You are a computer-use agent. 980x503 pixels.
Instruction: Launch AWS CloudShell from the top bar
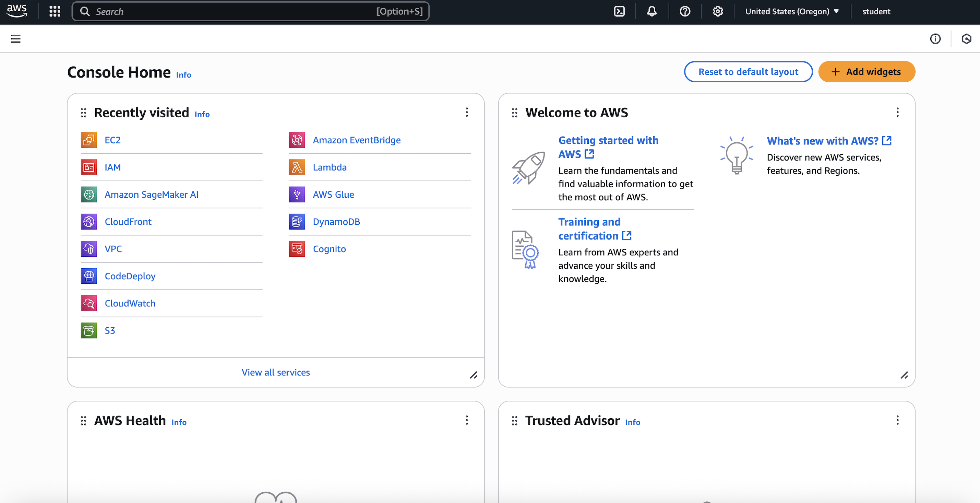[x=619, y=11]
